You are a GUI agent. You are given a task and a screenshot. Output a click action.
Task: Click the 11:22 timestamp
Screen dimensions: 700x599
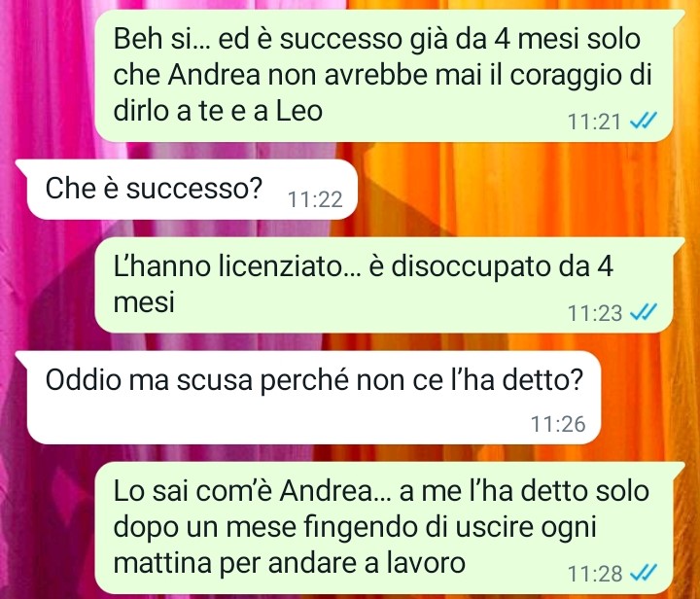[x=315, y=199]
